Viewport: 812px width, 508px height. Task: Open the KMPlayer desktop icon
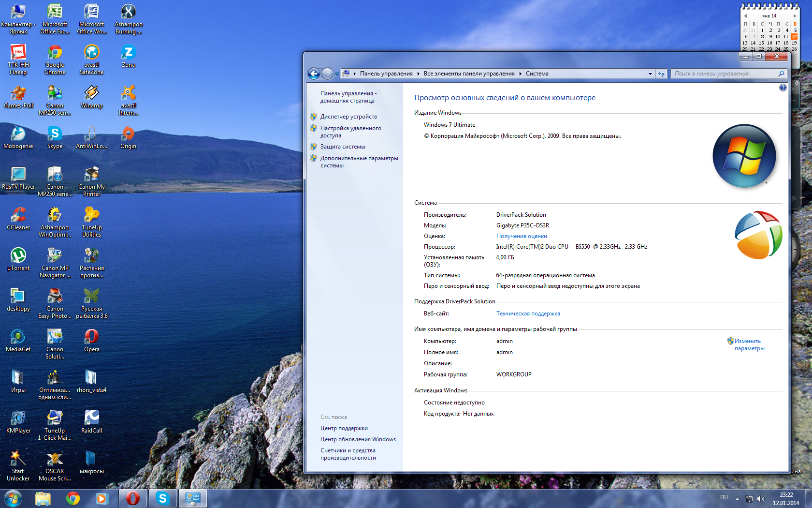click(18, 422)
